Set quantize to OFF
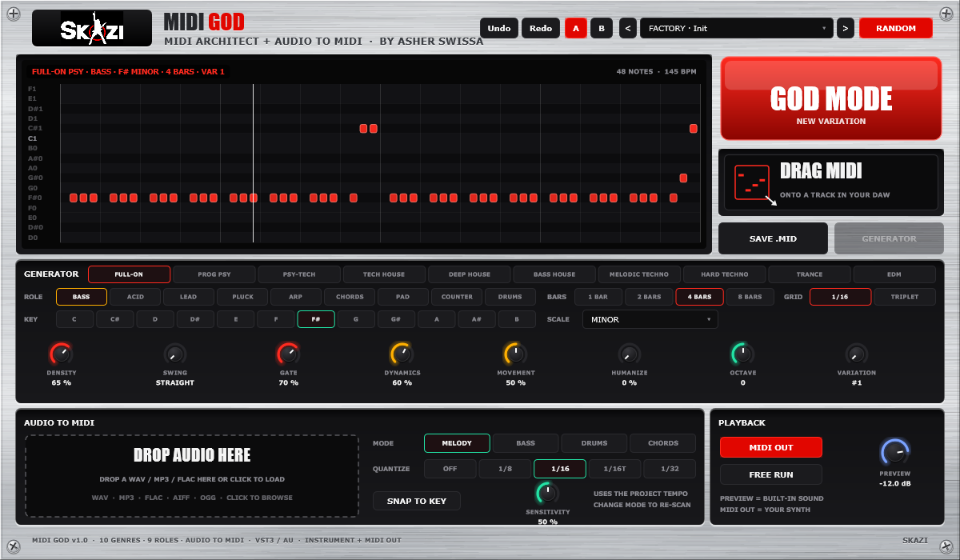The width and height of the screenshot is (960, 560). point(450,469)
